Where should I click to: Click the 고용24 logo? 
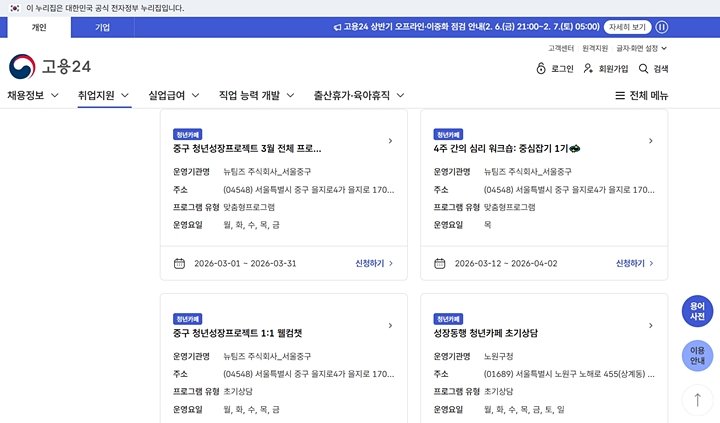click(50, 67)
